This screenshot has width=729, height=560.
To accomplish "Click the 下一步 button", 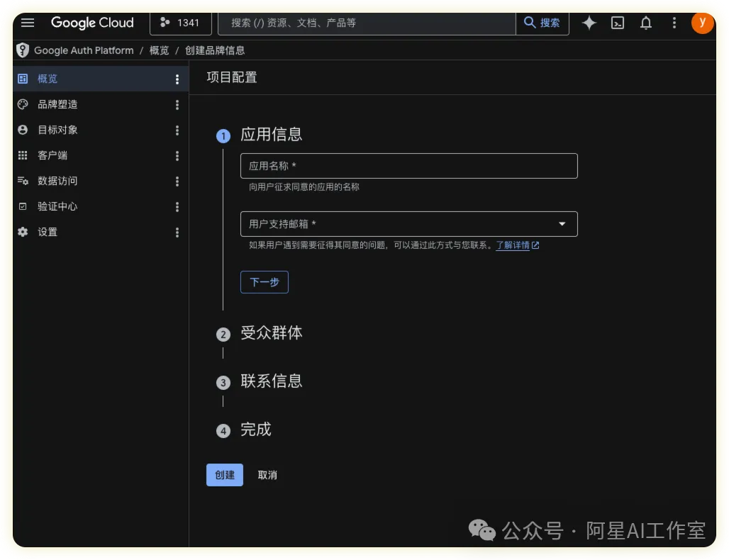I will [x=264, y=282].
